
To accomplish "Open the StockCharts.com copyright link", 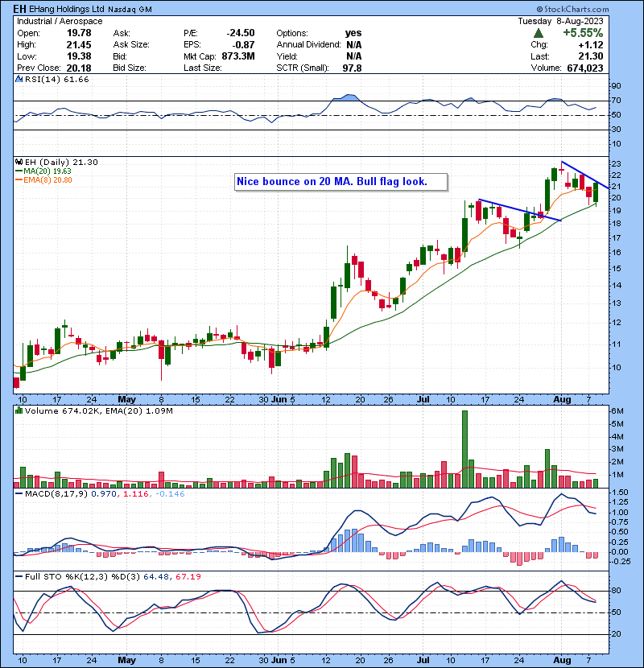I will pos(597,7).
